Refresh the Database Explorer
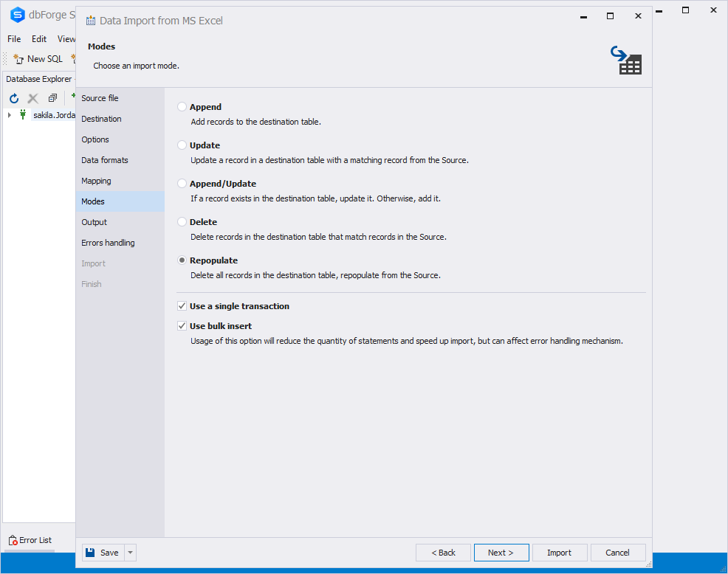 (x=14, y=98)
